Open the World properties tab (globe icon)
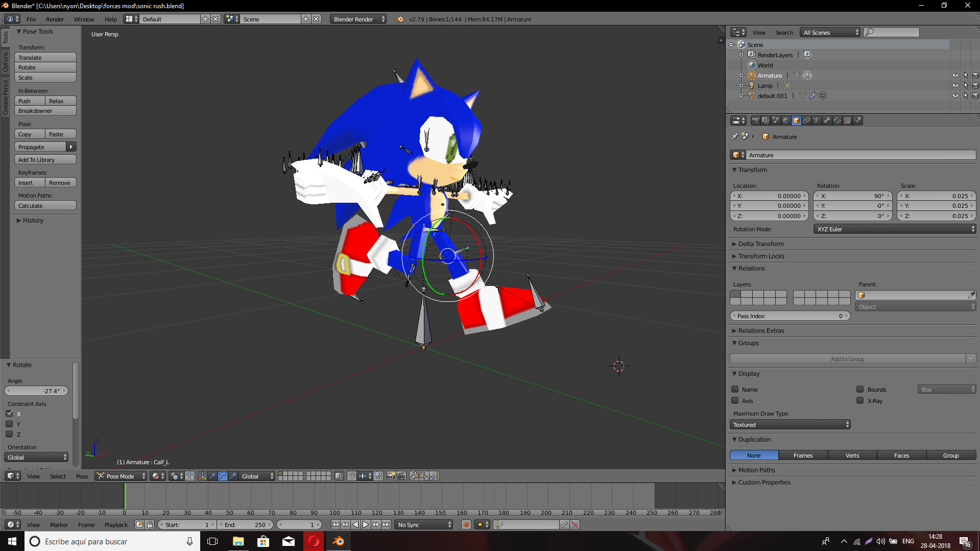This screenshot has height=551, width=980. tap(786, 121)
